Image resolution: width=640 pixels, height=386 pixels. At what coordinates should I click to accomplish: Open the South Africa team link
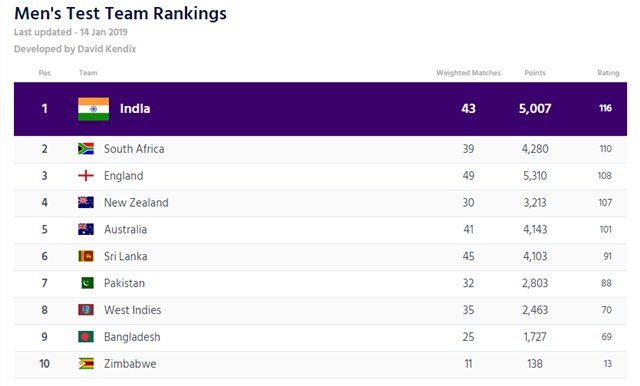pos(134,149)
